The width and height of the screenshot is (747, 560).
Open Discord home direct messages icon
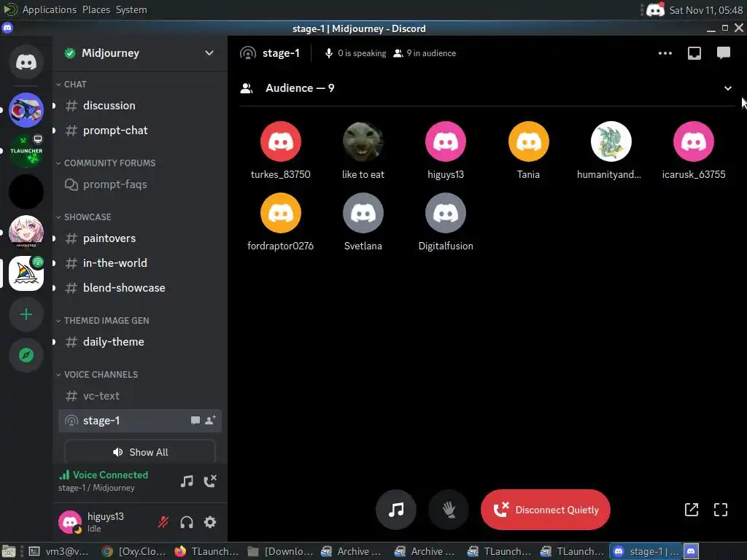[26, 62]
